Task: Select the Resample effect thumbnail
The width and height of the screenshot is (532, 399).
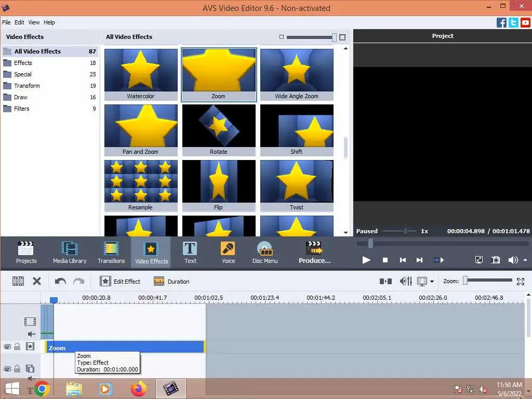Action: tap(141, 185)
